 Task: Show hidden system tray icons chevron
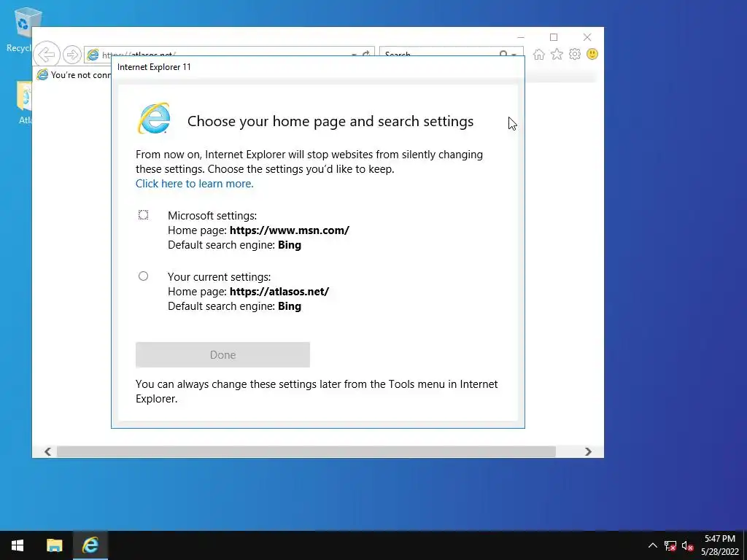tap(653, 545)
